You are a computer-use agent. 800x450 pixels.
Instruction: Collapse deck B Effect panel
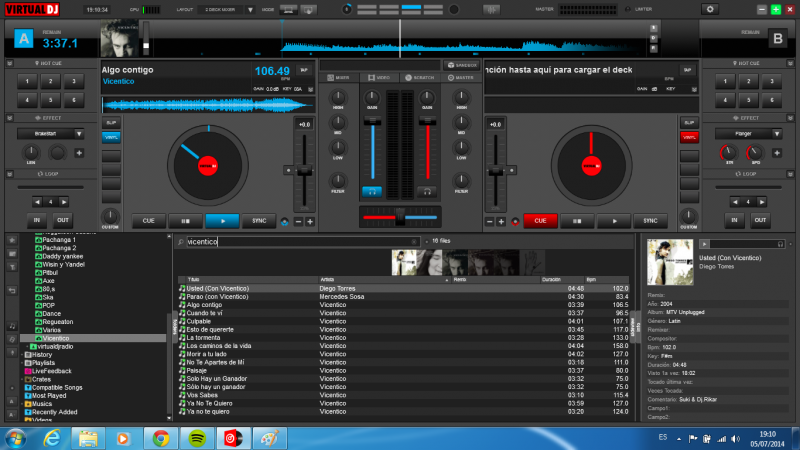[x=790, y=118]
